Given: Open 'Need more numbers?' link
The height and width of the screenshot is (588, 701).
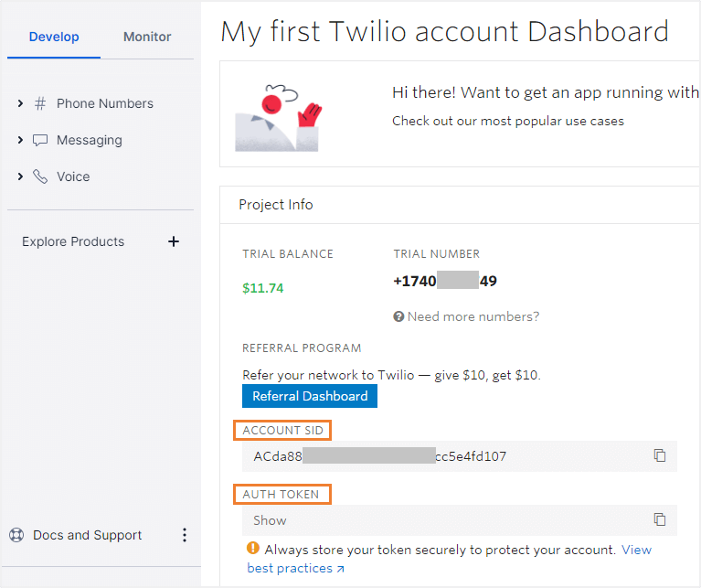Looking at the screenshot, I should click(473, 316).
